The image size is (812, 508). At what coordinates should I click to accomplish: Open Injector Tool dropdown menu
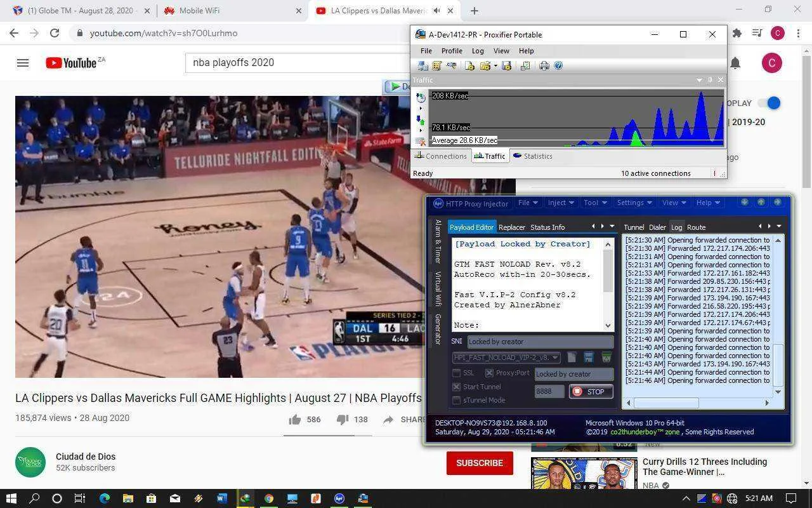(595, 203)
